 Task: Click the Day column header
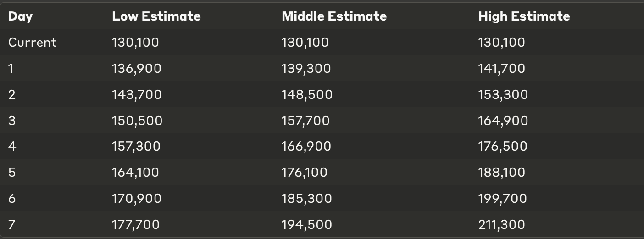21,17
